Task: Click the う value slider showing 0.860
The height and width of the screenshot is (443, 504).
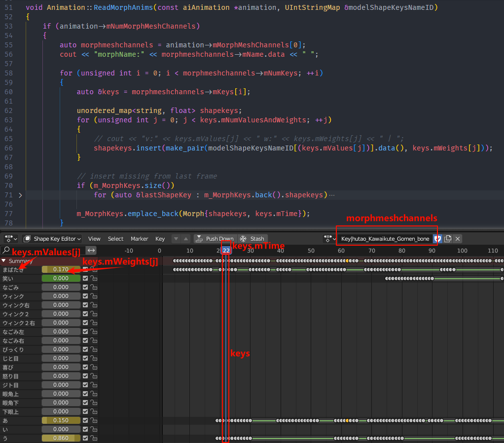Action: 61,438
